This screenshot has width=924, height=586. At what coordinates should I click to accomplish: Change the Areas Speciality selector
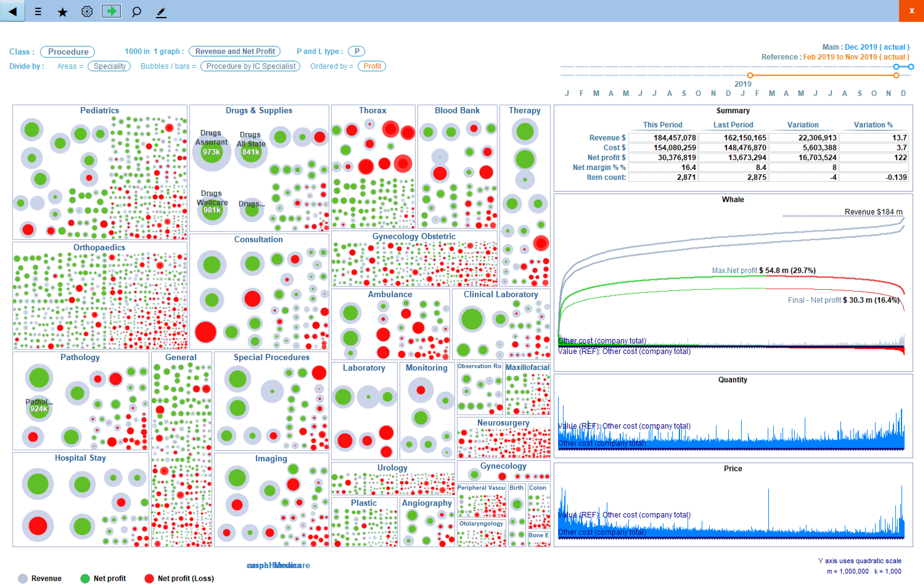coord(109,66)
